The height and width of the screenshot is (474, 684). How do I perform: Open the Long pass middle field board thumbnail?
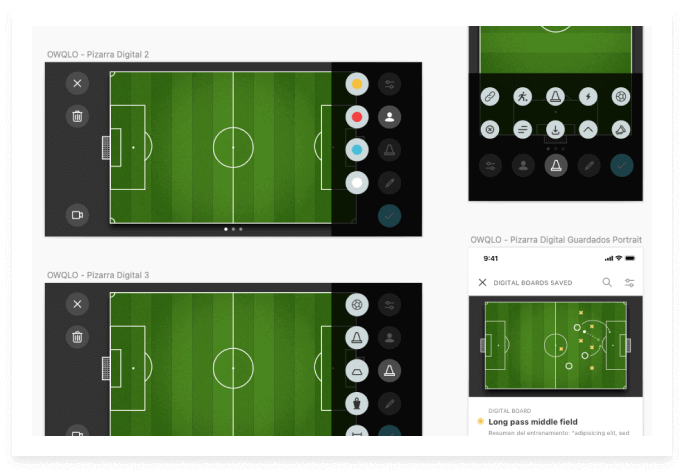[x=555, y=346]
